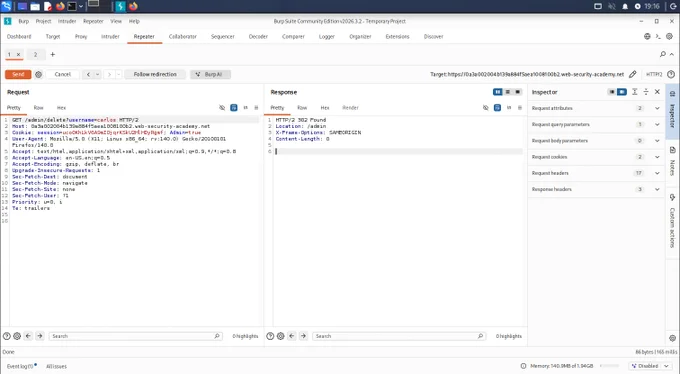The image size is (680, 374).
Task: Toggle newline display in Request pane
Action: pyautogui.click(x=245, y=108)
